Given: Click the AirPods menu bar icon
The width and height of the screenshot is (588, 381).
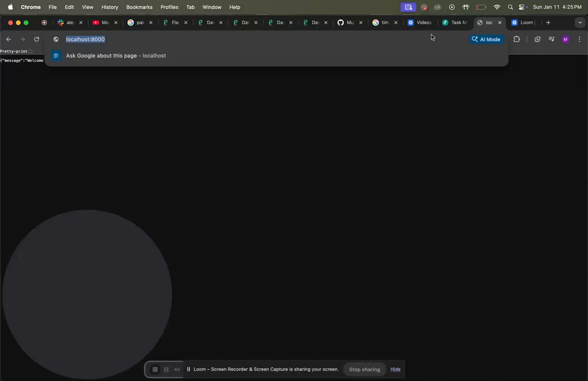Looking at the screenshot, I should pos(466,7).
